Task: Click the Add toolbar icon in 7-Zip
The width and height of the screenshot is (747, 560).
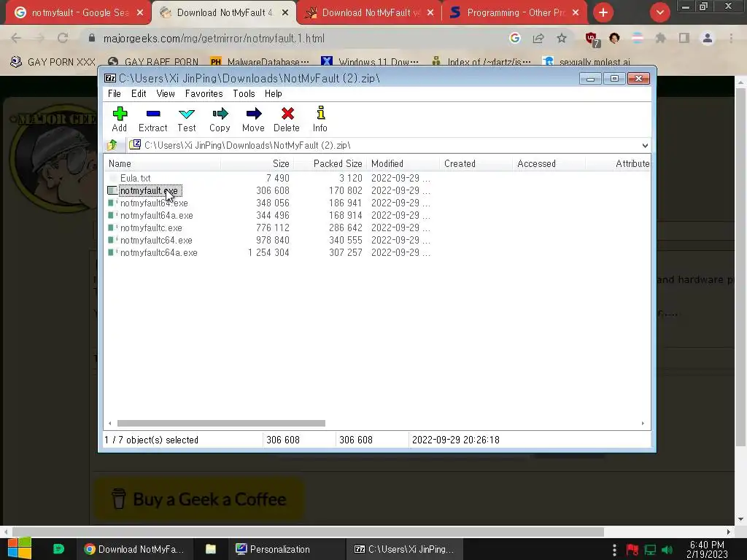Action: (120, 119)
